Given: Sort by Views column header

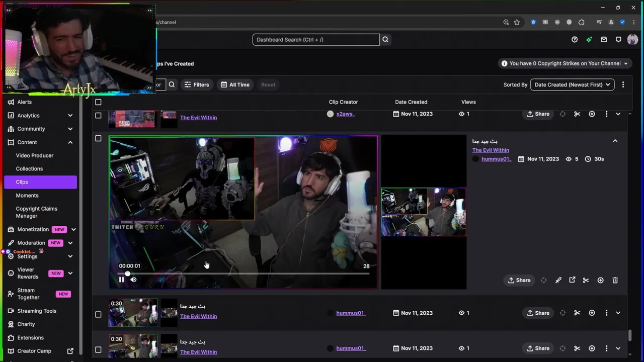Looking at the screenshot, I should [x=468, y=102].
